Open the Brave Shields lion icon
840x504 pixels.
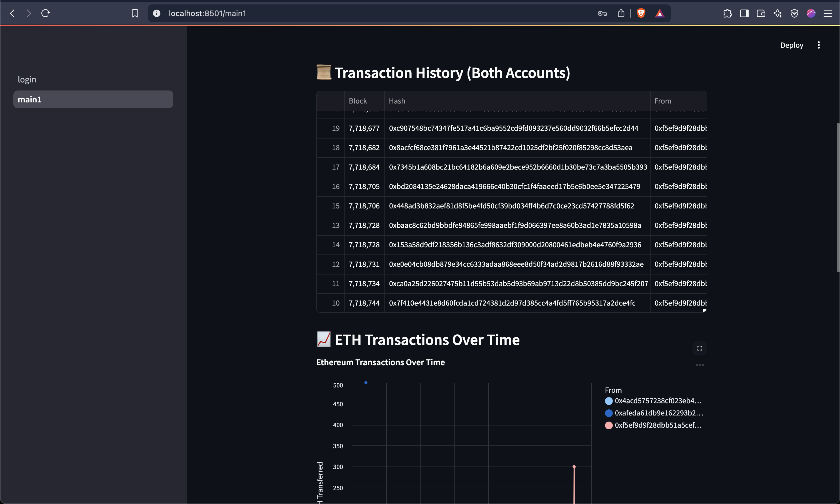tap(641, 13)
